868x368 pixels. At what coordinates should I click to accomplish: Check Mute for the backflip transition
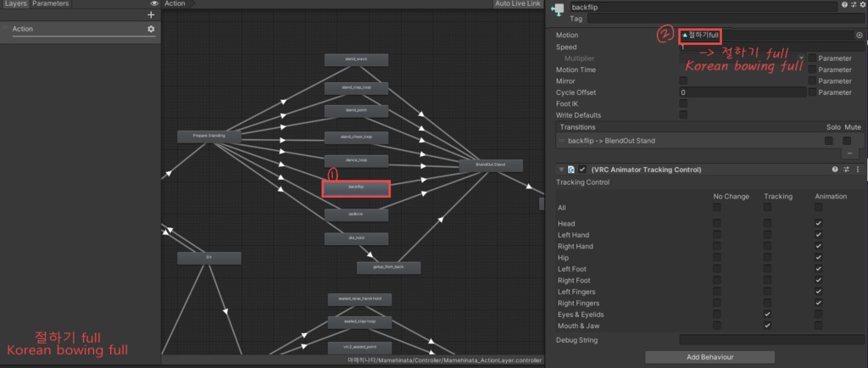point(847,141)
